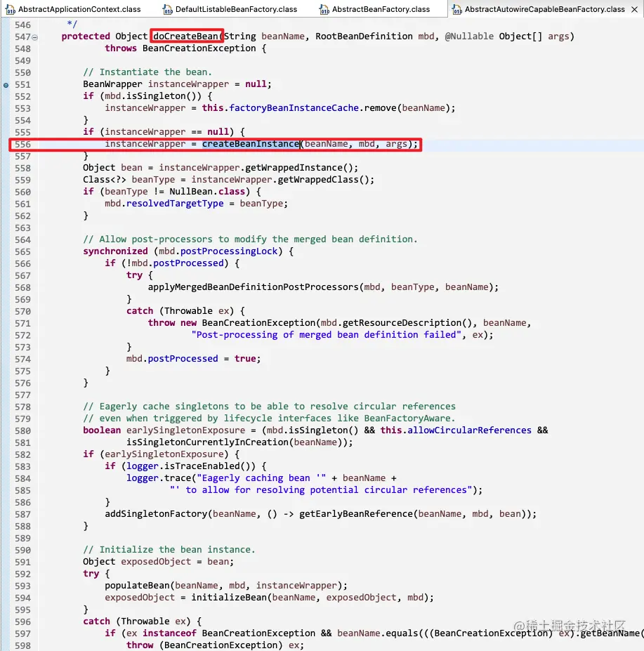Click factoryBeanInstanceCache on line 553
This screenshot has height=651, width=644.
click(294, 108)
